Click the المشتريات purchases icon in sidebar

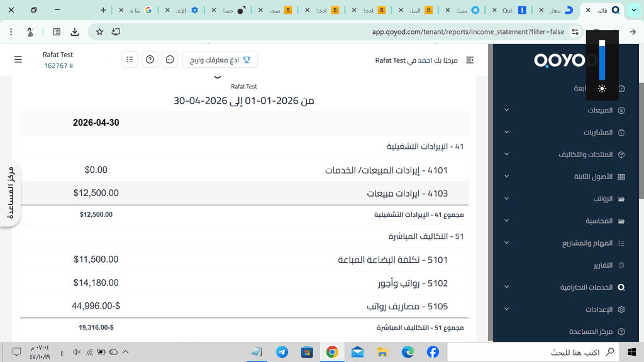click(621, 133)
